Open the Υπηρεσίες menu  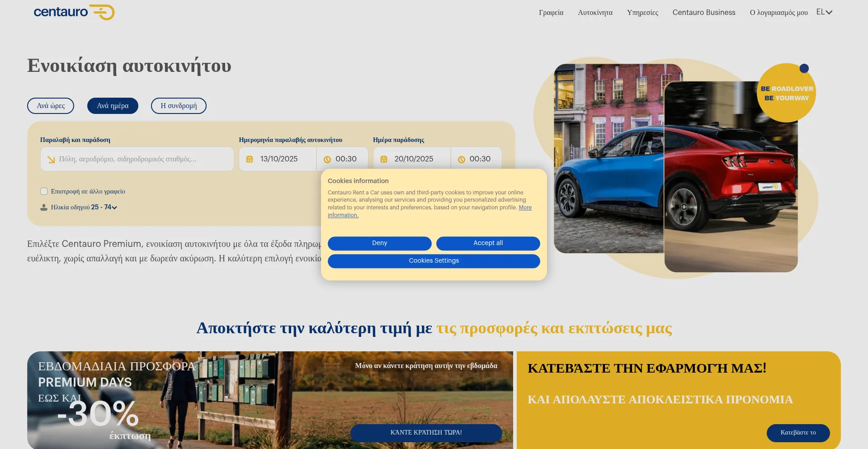[x=642, y=13]
